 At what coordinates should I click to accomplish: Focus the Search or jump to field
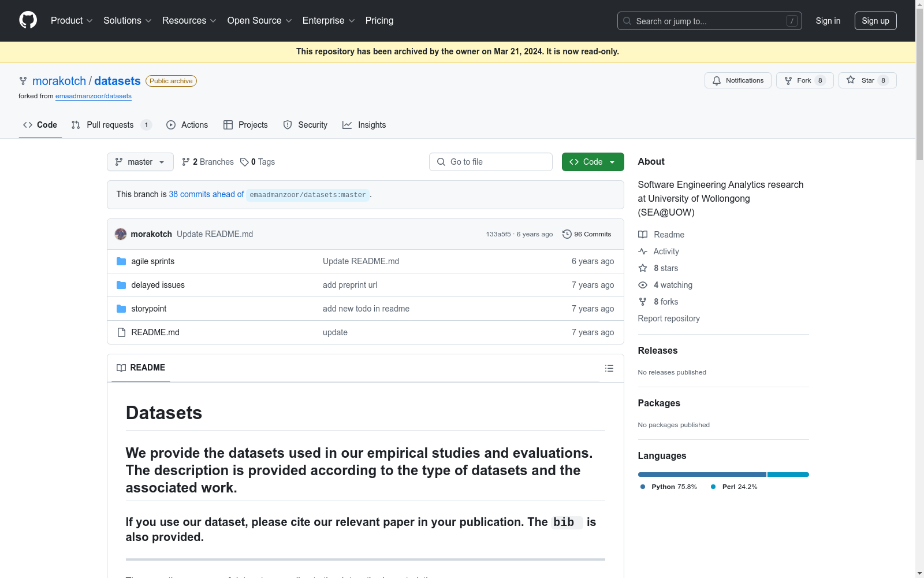point(709,21)
